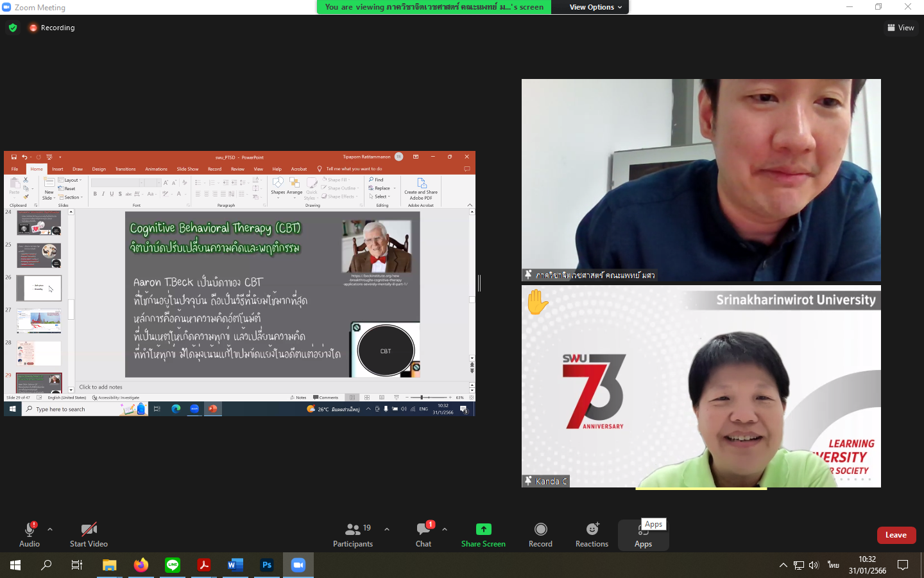Viewport: 924px width, 578px height.
Task: Click the Recording indicator label
Action: [x=57, y=28]
